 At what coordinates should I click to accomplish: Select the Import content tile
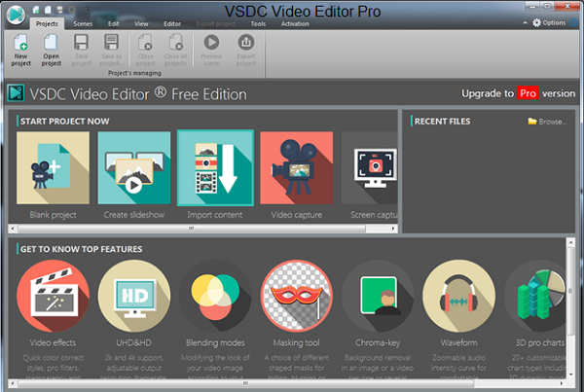click(215, 168)
